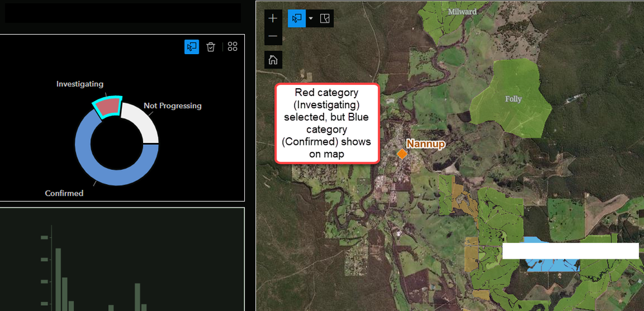644x311 pixels.
Task: Zoom in on the map
Action: (273, 19)
